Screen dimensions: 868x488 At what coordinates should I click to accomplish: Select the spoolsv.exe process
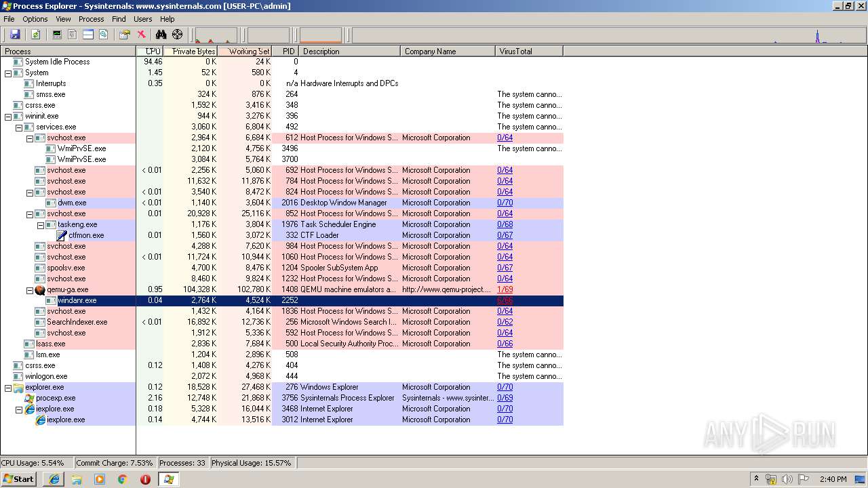(x=66, y=268)
